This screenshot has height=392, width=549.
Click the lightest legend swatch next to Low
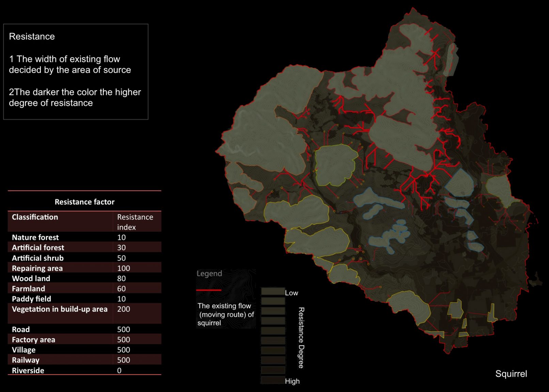click(x=273, y=292)
